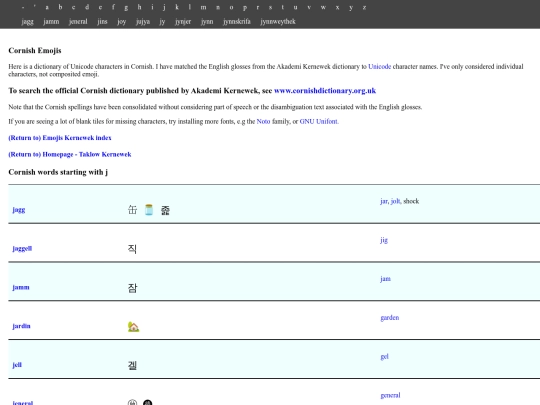Open the GNU Unifont link
This screenshot has width=540, height=405.
[x=319, y=121]
